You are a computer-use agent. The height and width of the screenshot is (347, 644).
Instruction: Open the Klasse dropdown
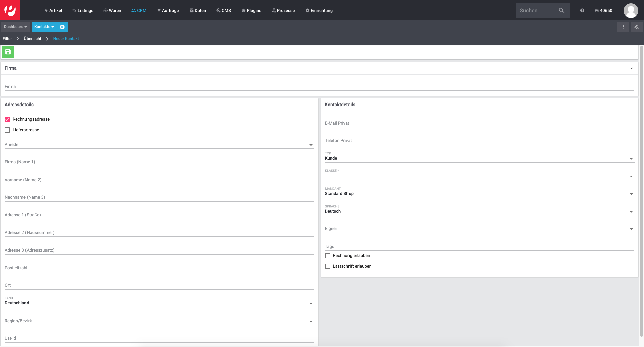(x=480, y=175)
